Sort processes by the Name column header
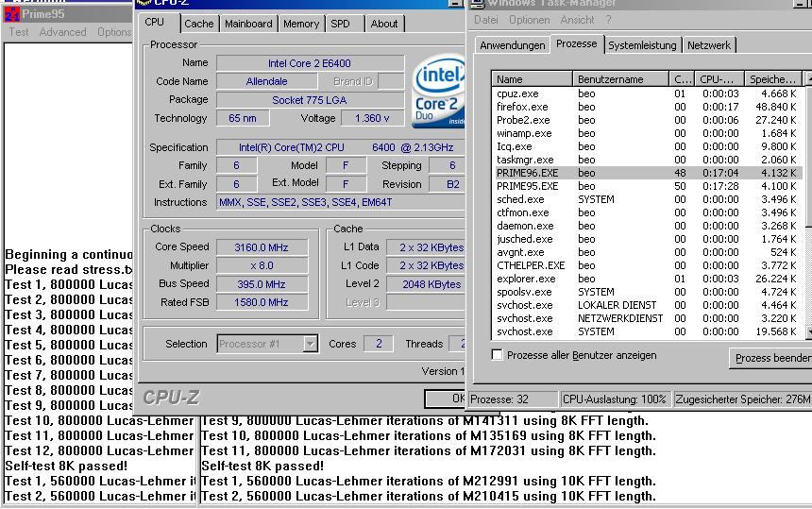812x509 pixels. [x=532, y=79]
